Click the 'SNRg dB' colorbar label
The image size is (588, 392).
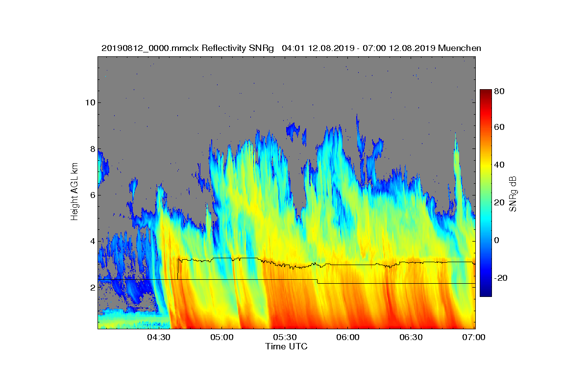point(514,194)
